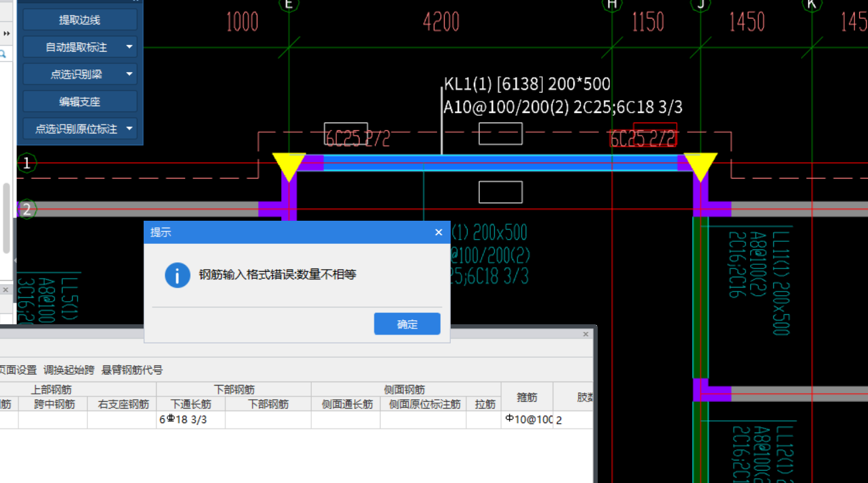The height and width of the screenshot is (483, 868).
Task: Select the 下通长筋 cell with 6⌽18 3/3
Action: (x=191, y=420)
